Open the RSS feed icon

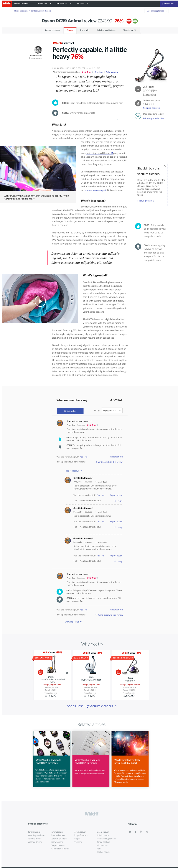pyautogui.click(x=146, y=832)
